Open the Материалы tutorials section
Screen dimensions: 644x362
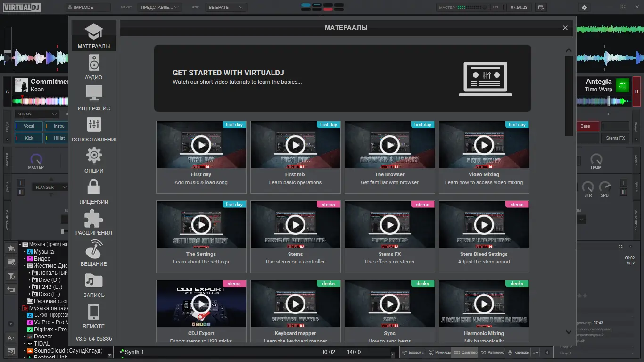click(94, 36)
